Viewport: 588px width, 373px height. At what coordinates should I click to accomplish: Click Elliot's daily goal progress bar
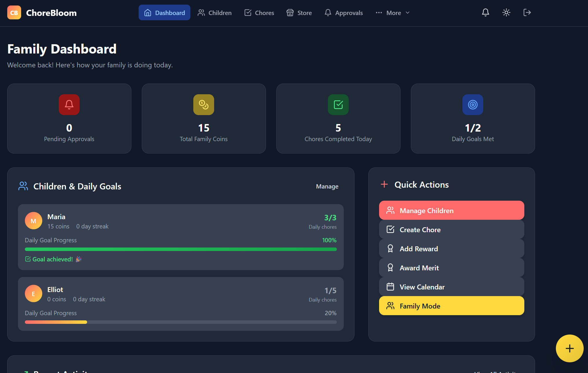pos(181,322)
